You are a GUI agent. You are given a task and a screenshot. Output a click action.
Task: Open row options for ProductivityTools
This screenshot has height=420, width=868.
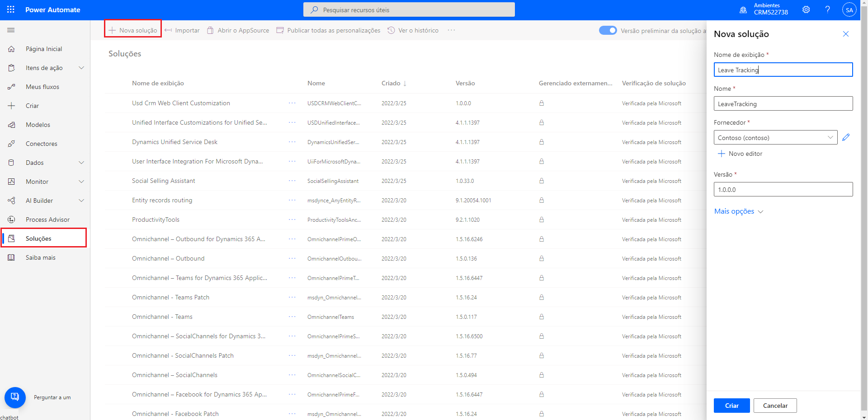coord(292,219)
